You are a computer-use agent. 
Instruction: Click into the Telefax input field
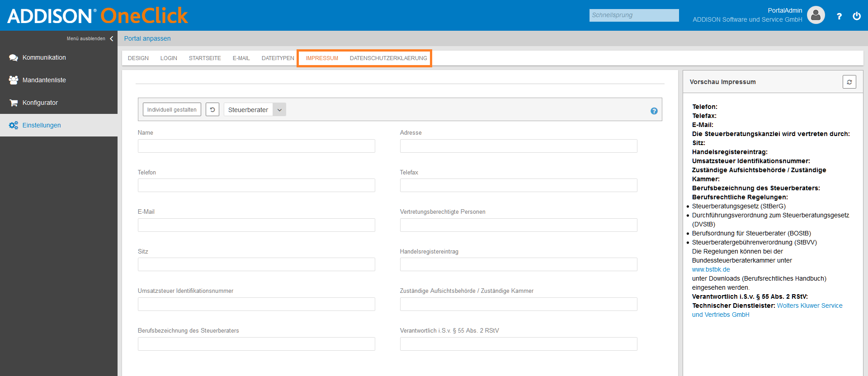tap(519, 185)
